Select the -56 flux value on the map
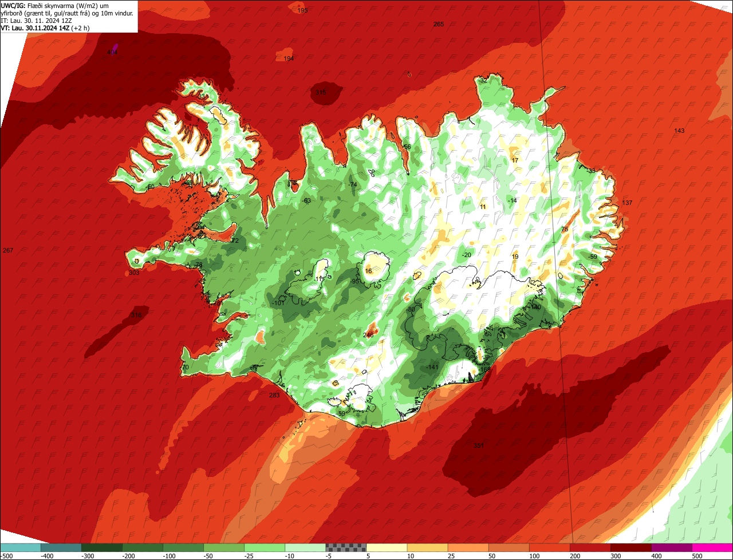Screen dimensions: 733x560 (x=407, y=147)
